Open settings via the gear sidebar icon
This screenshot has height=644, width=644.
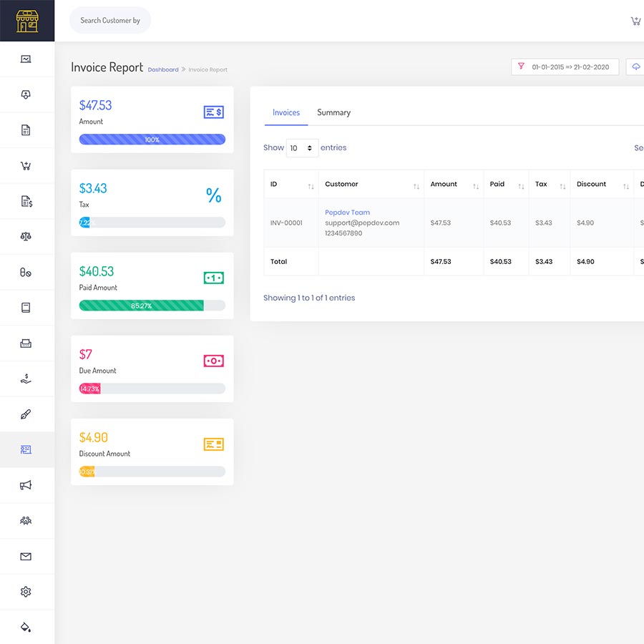[x=26, y=592]
